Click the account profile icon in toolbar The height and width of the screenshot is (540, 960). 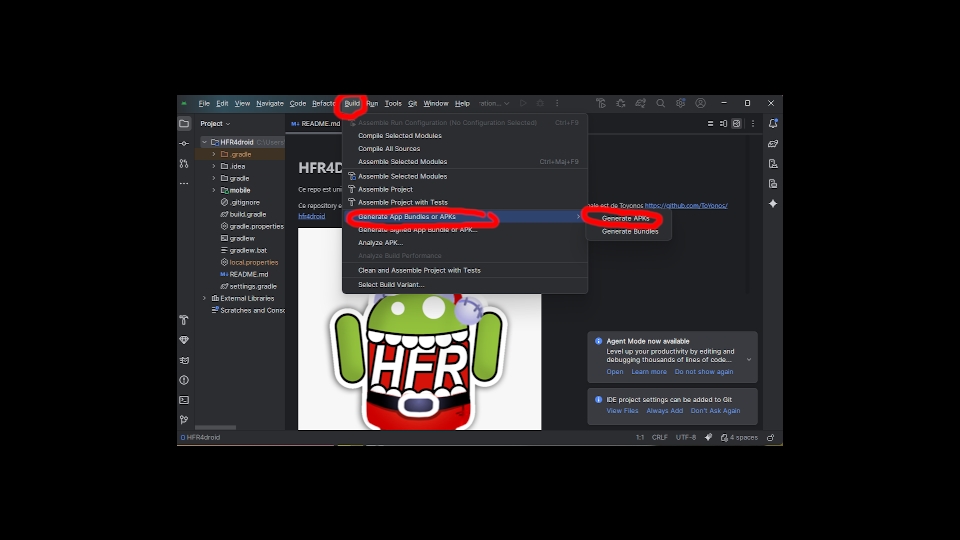[x=700, y=103]
